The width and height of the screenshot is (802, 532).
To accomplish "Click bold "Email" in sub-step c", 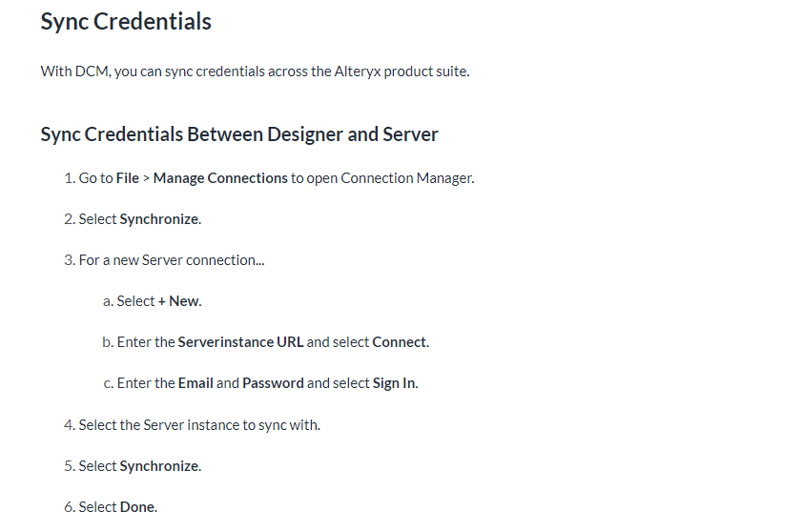I will point(195,383).
